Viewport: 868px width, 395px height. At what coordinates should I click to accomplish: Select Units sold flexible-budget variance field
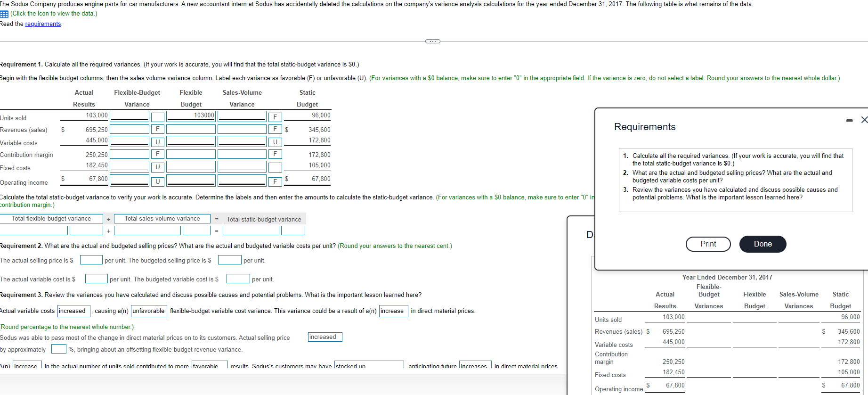click(130, 116)
